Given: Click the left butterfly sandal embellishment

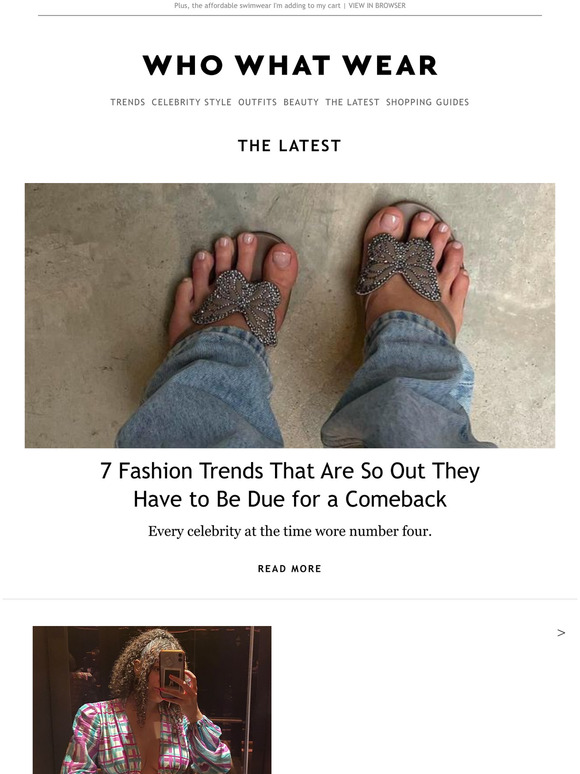Looking at the screenshot, I should 237,306.
